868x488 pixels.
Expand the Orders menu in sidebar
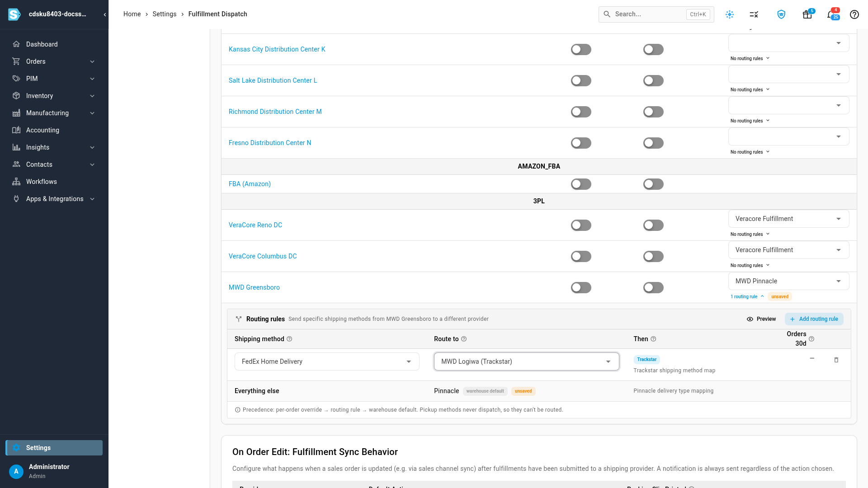54,61
